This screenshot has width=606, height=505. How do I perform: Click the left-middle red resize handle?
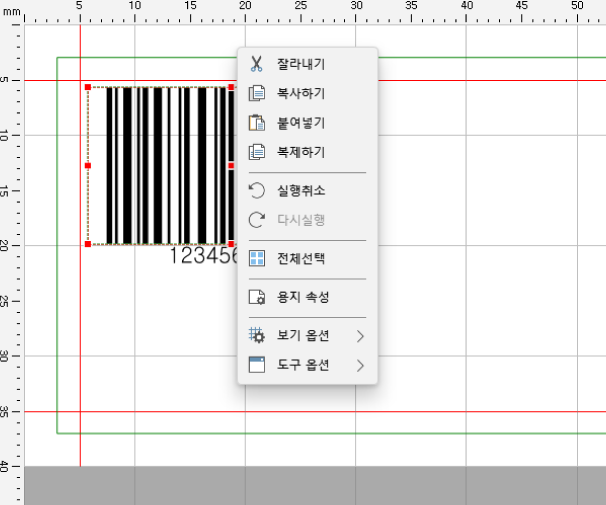pos(88,166)
